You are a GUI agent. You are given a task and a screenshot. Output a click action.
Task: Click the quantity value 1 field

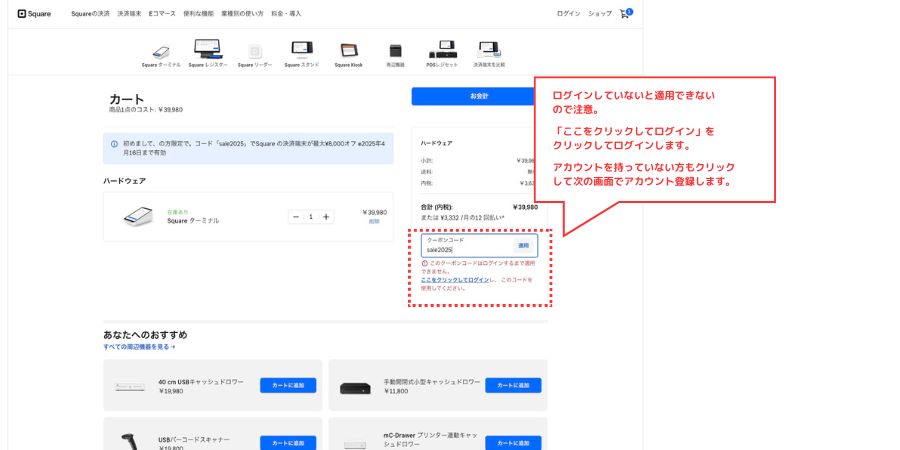[311, 216]
